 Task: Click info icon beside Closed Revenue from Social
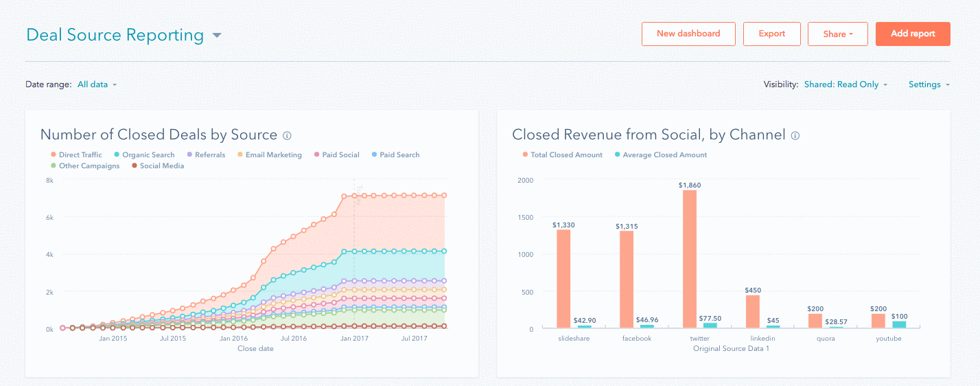tap(795, 135)
